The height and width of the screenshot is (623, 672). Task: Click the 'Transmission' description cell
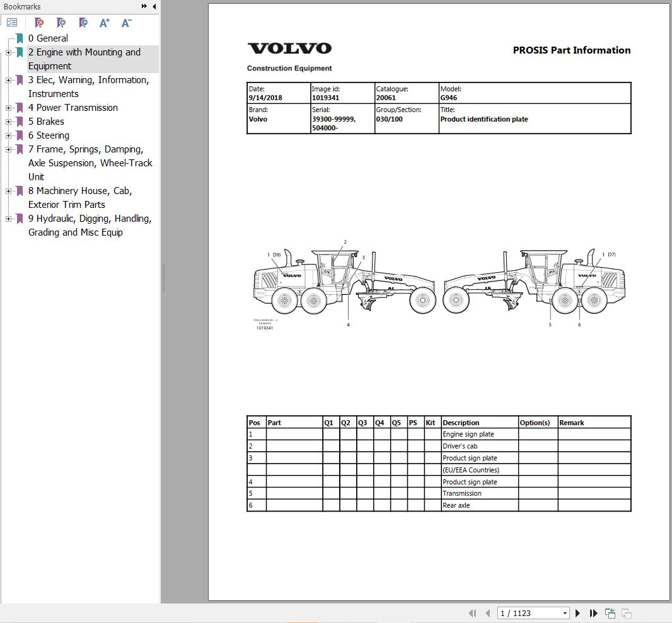point(480,493)
